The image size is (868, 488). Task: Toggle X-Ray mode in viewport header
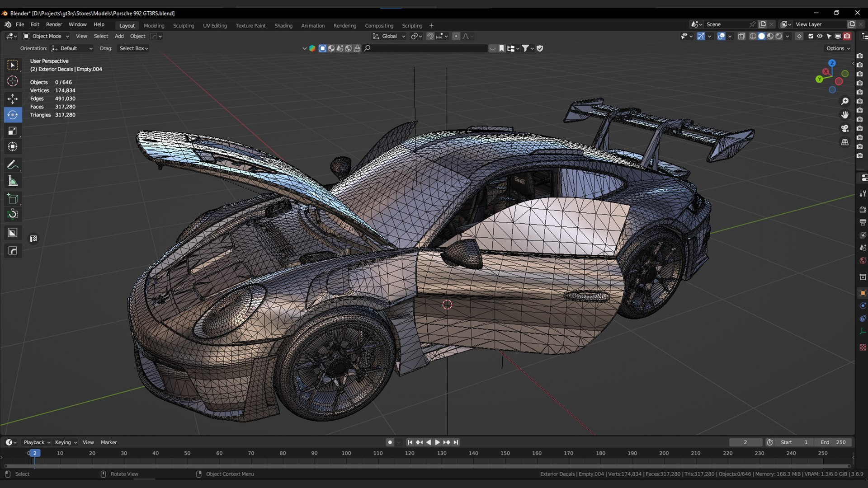[741, 36]
